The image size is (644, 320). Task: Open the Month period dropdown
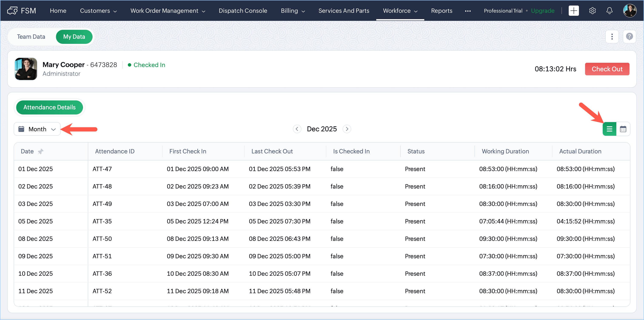[37, 129]
